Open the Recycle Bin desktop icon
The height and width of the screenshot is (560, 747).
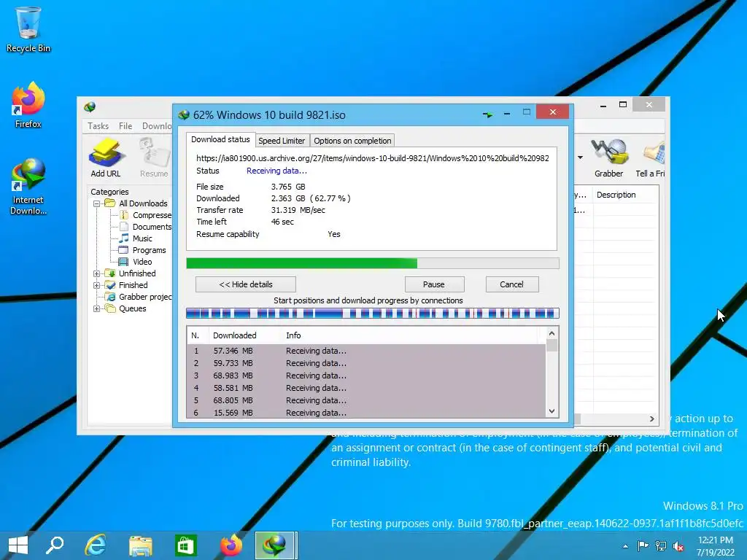(28, 29)
